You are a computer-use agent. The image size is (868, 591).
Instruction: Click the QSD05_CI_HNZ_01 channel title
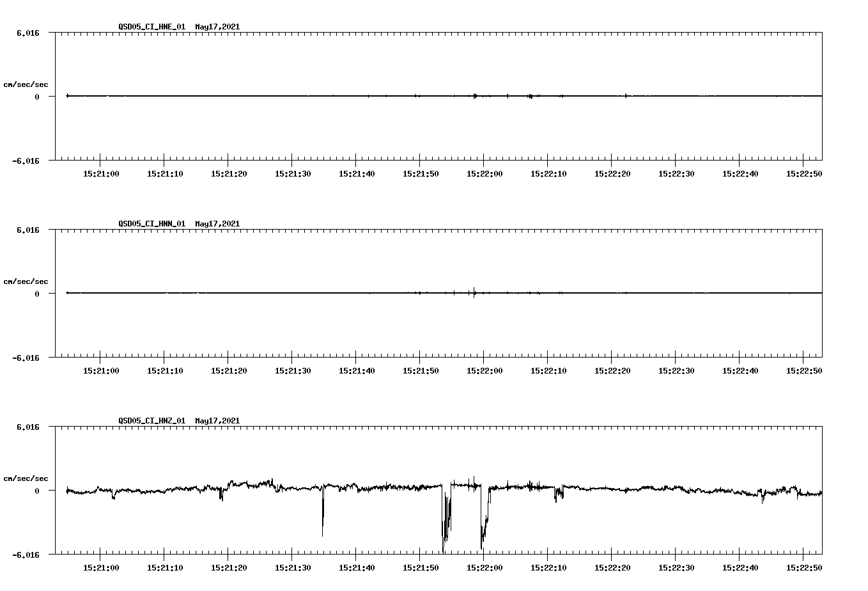(x=150, y=421)
